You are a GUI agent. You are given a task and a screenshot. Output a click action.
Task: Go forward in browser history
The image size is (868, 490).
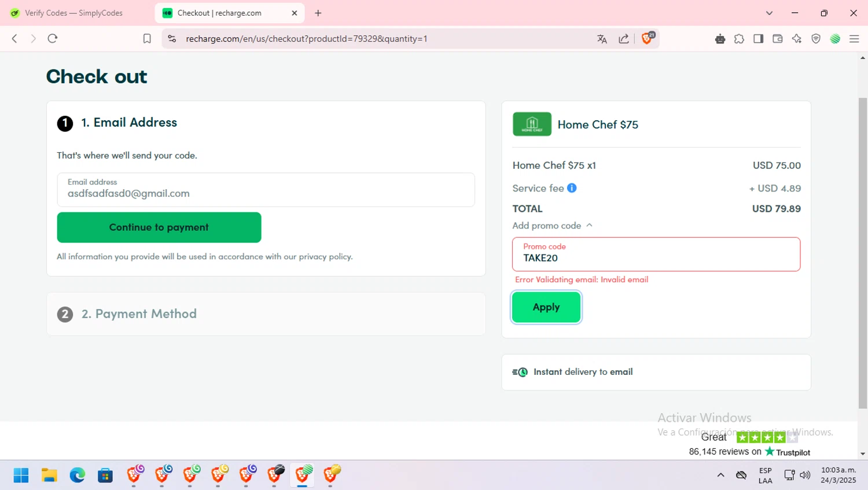(x=33, y=39)
